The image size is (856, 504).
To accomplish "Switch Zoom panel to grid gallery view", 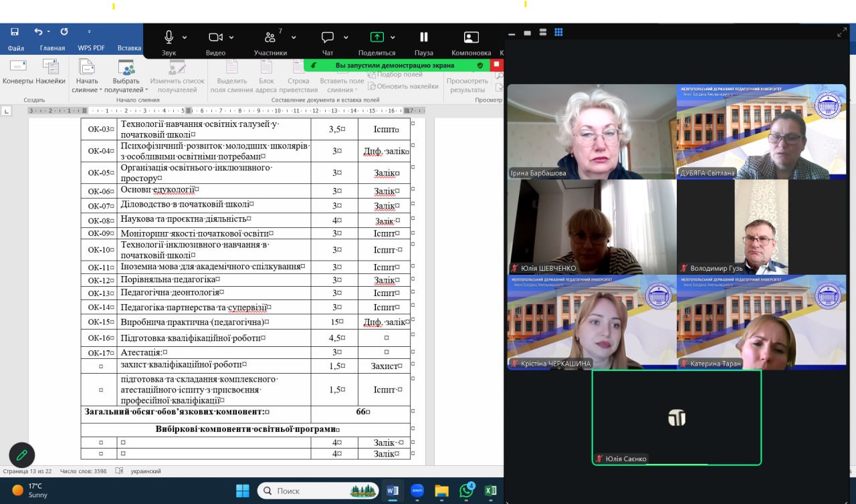I will 558,32.
